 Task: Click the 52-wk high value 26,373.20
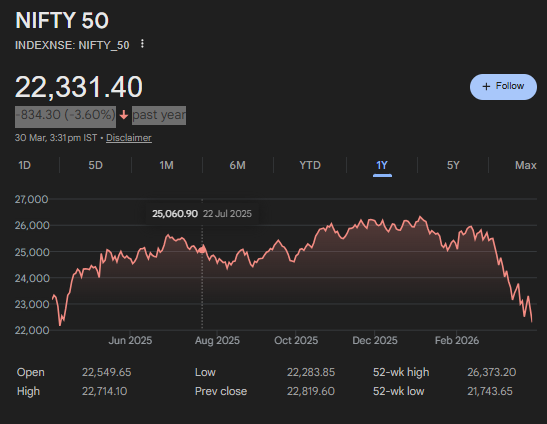[492, 372]
